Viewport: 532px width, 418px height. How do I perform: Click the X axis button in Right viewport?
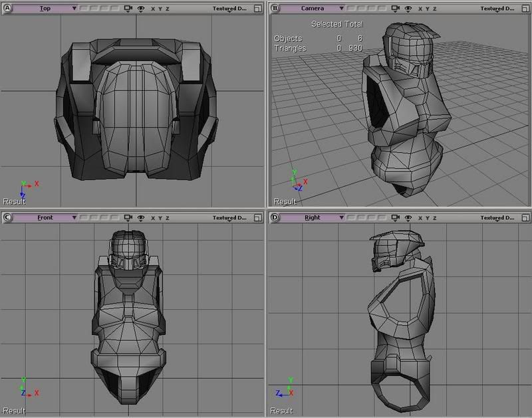420,218
